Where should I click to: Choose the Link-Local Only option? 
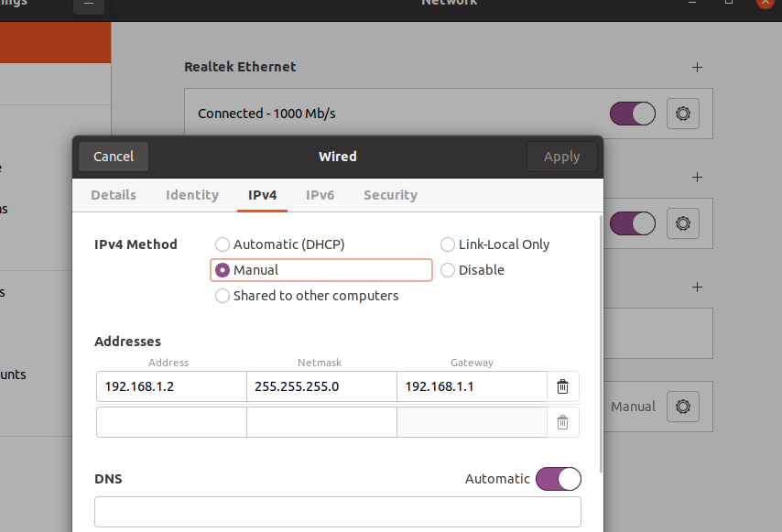[x=448, y=244]
